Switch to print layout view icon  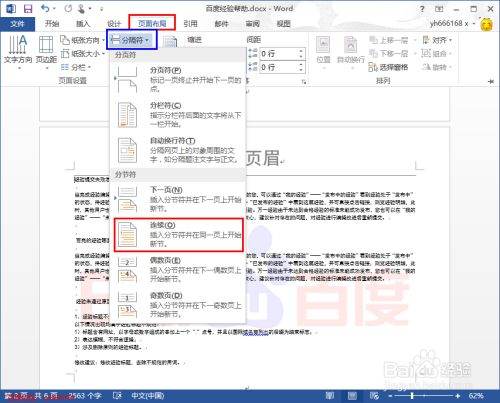(352, 396)
